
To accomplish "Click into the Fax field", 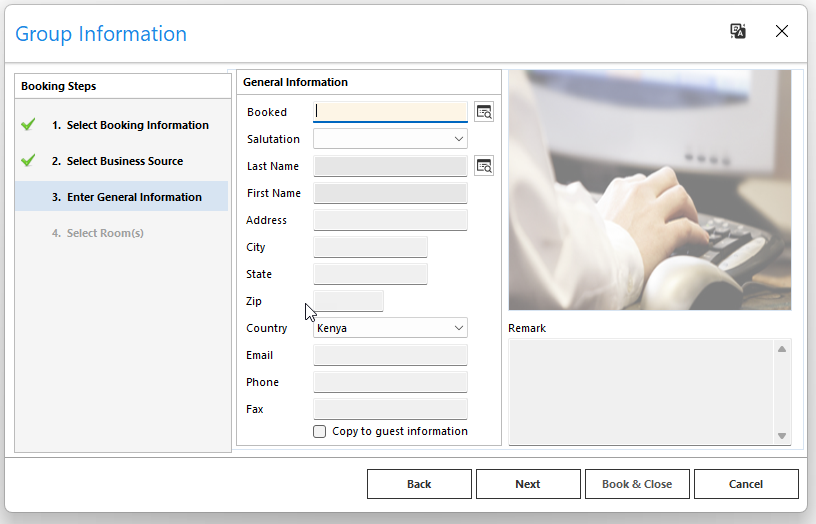I will (390, 410).
